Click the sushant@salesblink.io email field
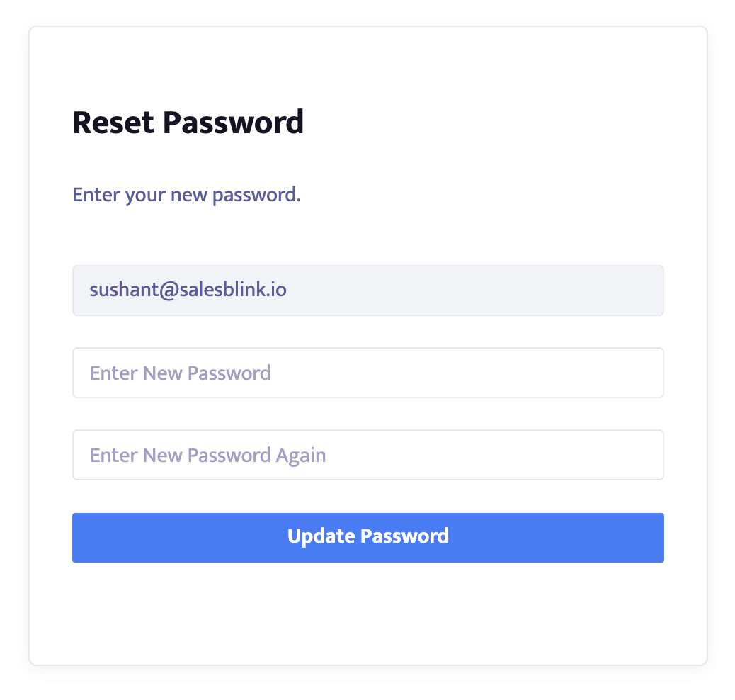This screenshot has height=700, width=735. pos(368,290)
